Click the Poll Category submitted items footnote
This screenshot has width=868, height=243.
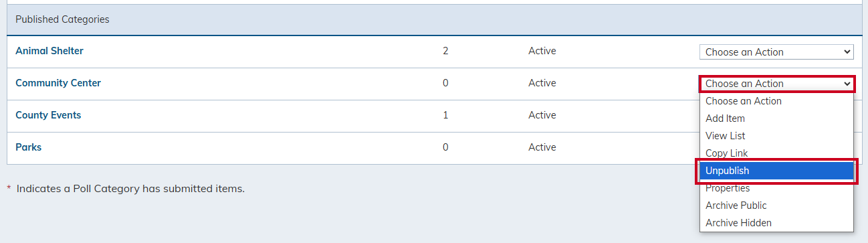(126, 189)
